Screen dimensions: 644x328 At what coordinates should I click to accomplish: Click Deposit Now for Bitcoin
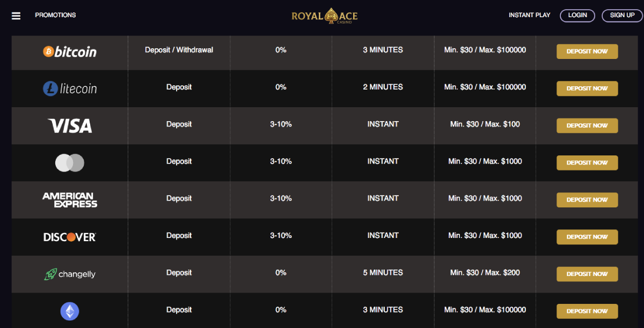587,51
